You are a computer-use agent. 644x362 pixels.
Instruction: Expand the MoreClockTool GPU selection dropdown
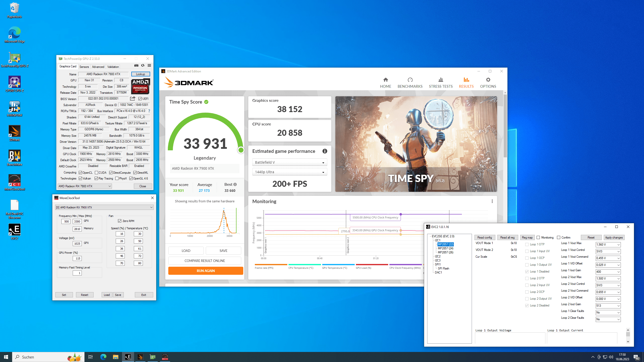(x=104, y=207)
